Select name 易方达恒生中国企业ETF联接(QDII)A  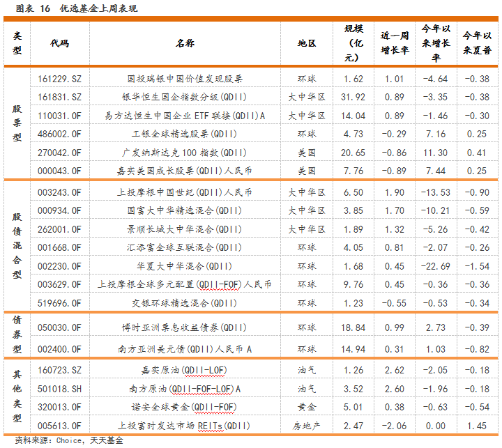pyautogui.click(x=185, y=116)
